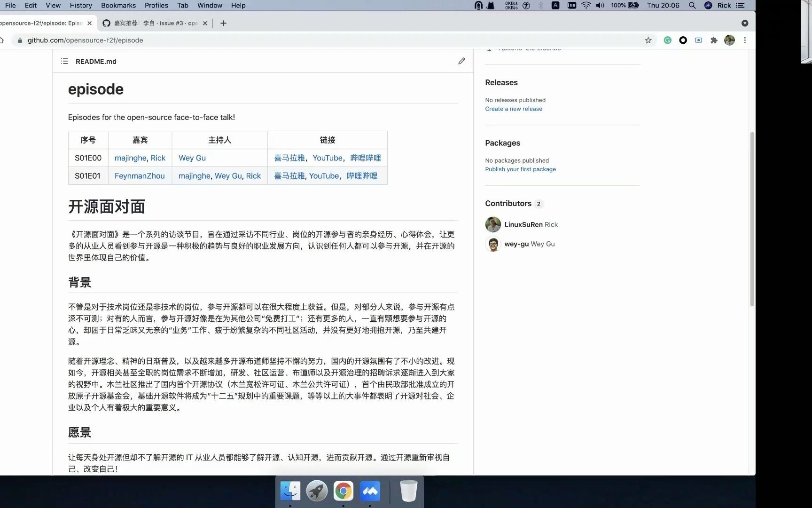This screenshot has width=812, height=508.
Task: Open Launchpad rocket in the dock
Action: pos(317,491)
